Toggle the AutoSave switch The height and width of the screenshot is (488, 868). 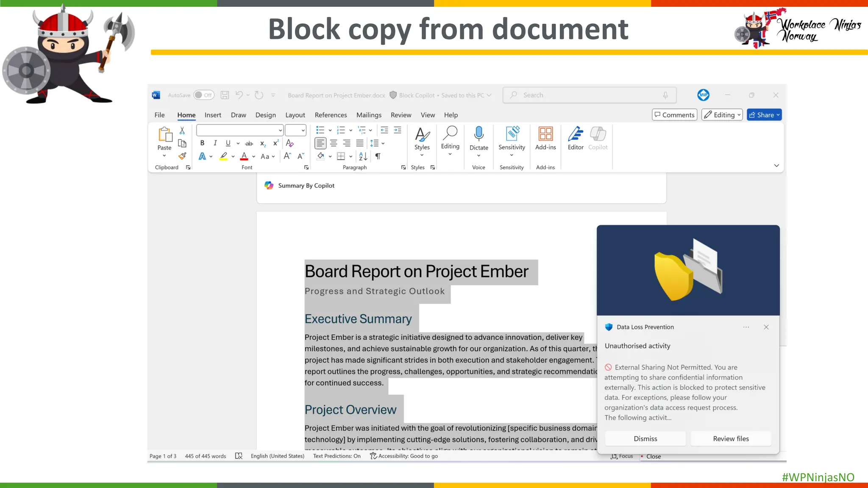point(204,95)
